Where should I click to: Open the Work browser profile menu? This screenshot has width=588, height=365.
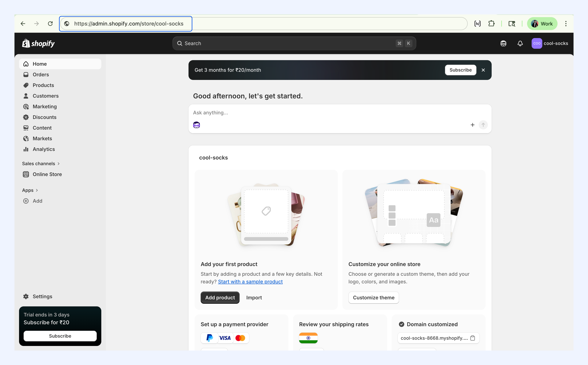(542, 24)
